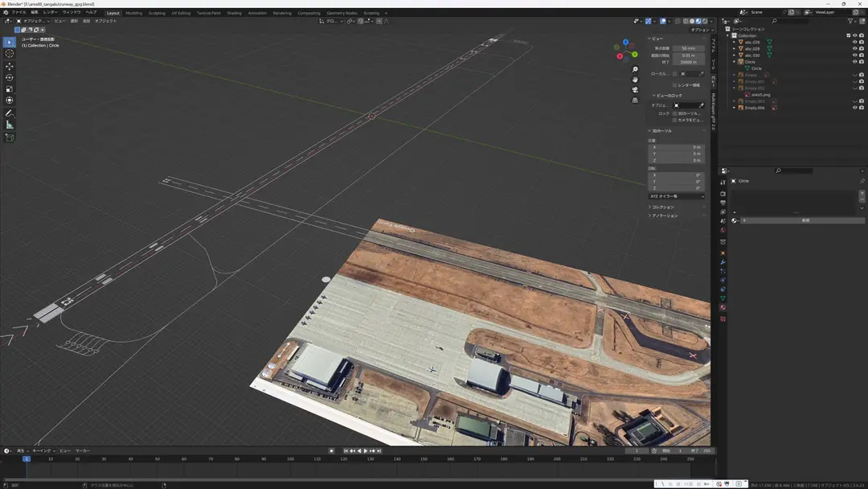
Task: Select the 3D Cursor tool
Action: (x=10, y=54)
